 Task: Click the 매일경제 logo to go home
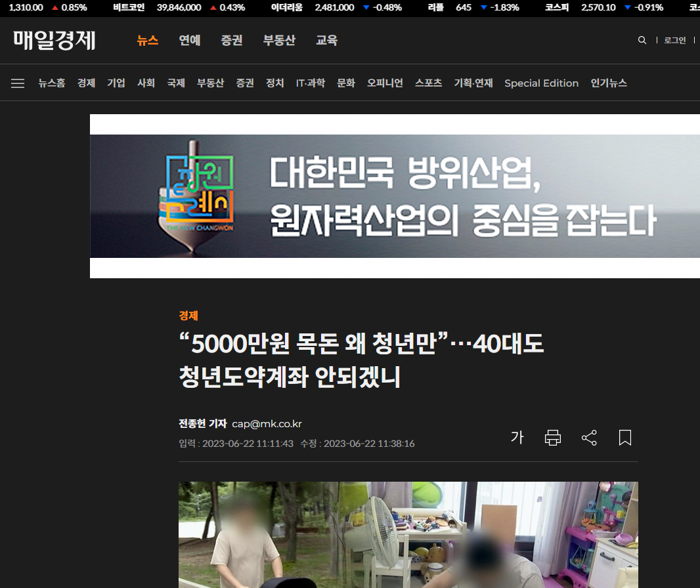55,40
